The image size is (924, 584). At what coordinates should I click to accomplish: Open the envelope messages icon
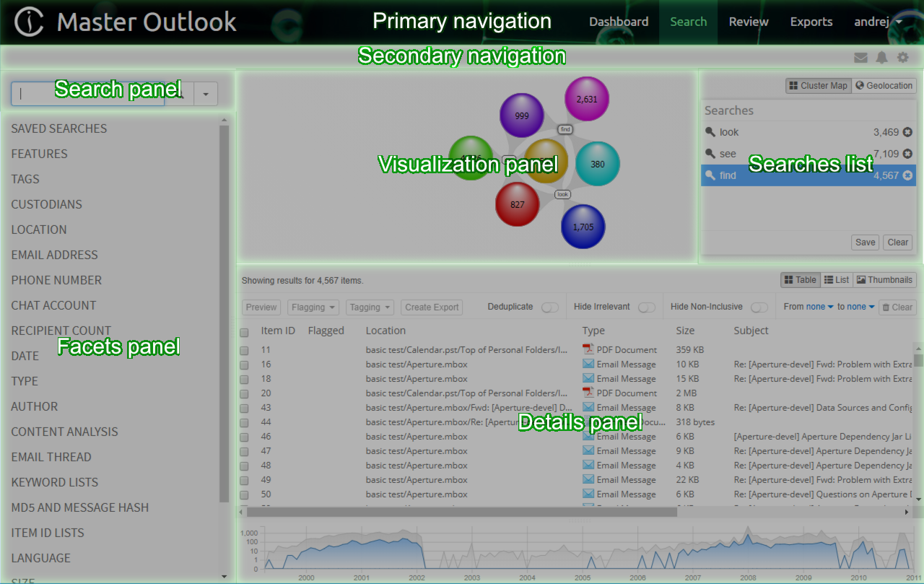pos(860,58)
